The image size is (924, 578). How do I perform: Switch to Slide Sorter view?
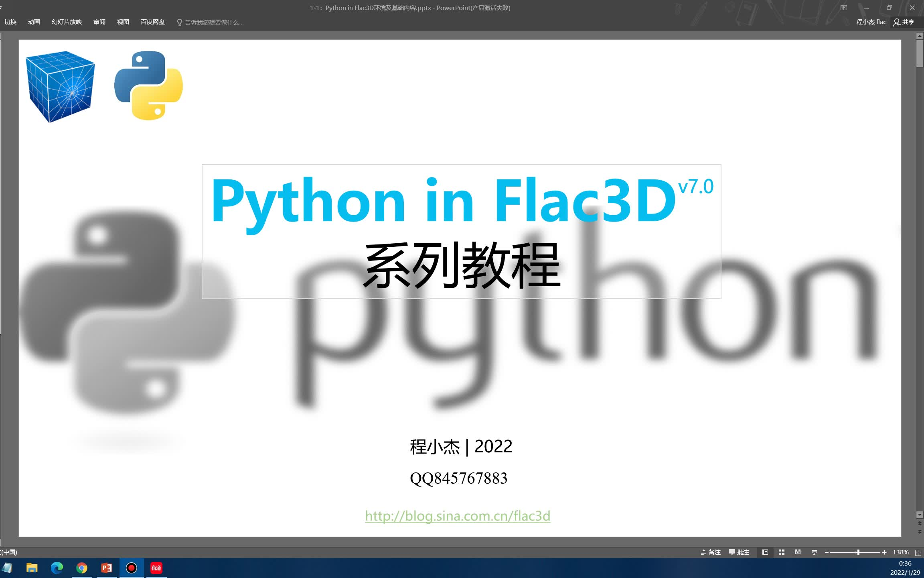782,553
